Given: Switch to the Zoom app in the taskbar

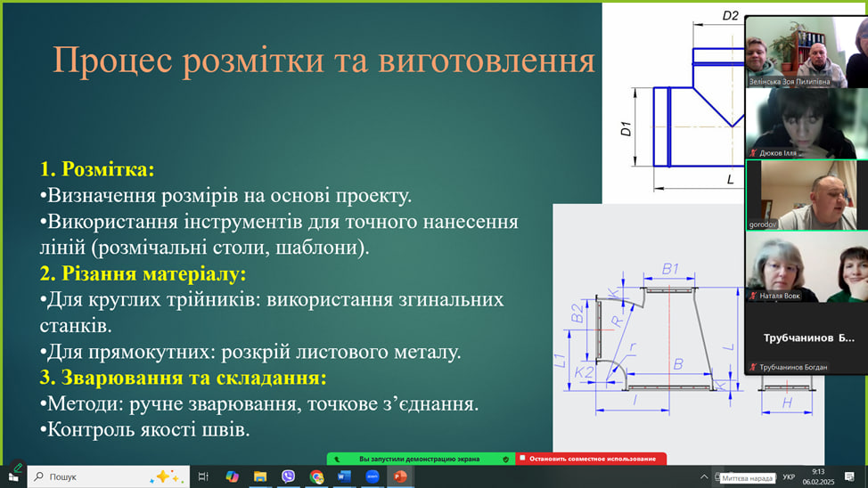Looking at the screenshot, I should click(372, 477).
